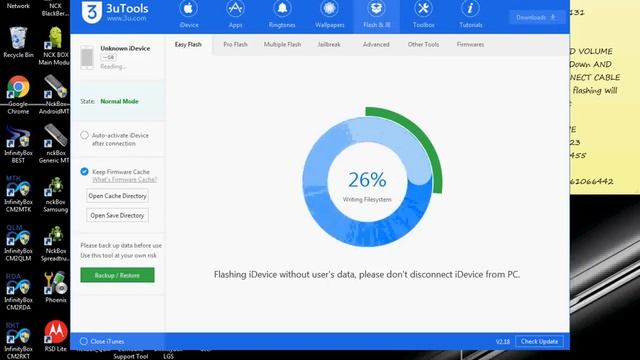Switch to the Multiple Flash tab

coord(282,44)
